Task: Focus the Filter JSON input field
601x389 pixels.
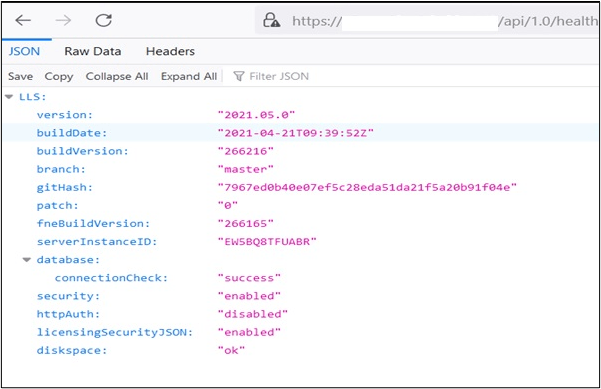Action: coord(279,76)
